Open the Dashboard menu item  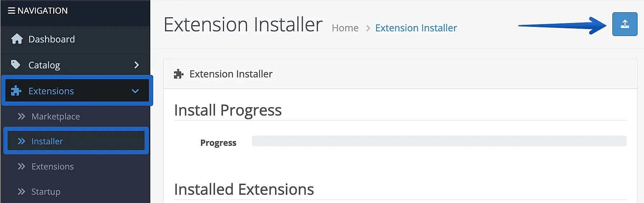pos(51,39)
